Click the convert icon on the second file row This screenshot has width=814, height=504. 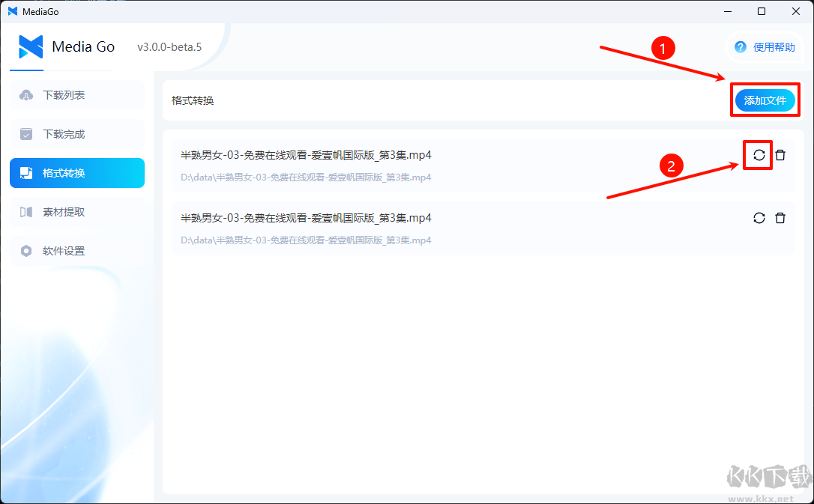click(759, 218)
